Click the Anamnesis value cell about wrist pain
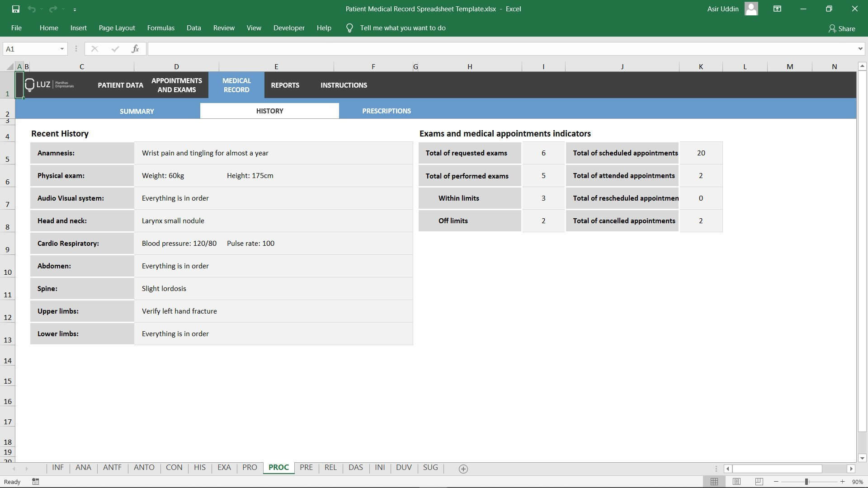The height and width of the screenshot is (488, 868). pos(274,153)
